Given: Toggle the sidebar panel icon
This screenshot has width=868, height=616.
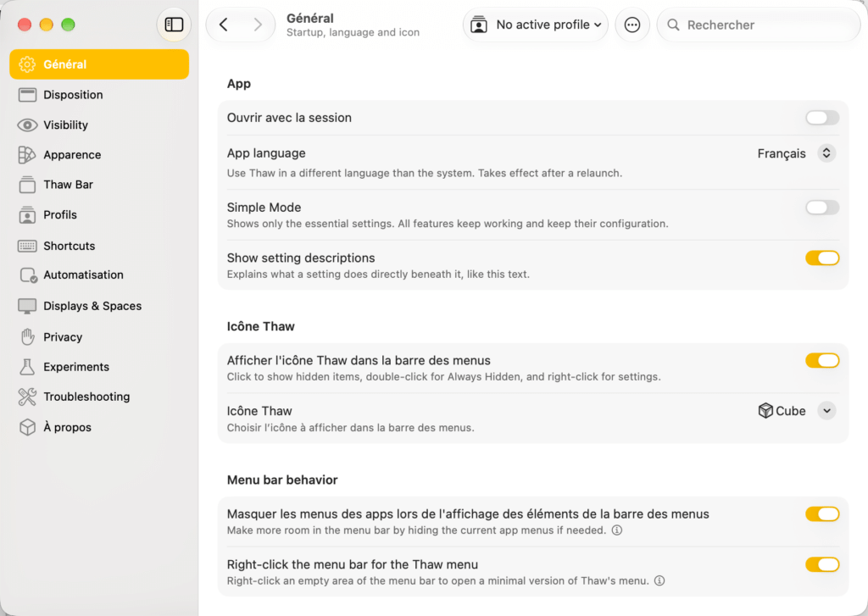Looking at the screenshot, I should 174,25.
